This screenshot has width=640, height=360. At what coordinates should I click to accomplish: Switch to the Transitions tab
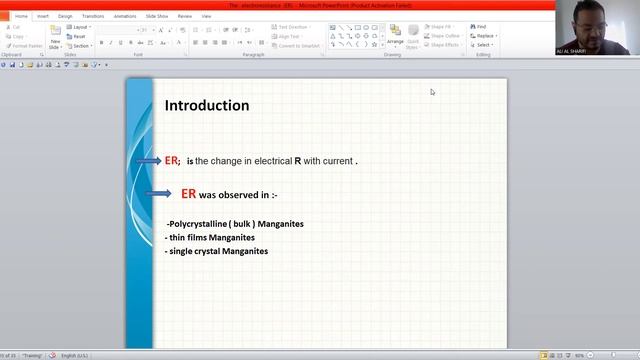(93, 16)
